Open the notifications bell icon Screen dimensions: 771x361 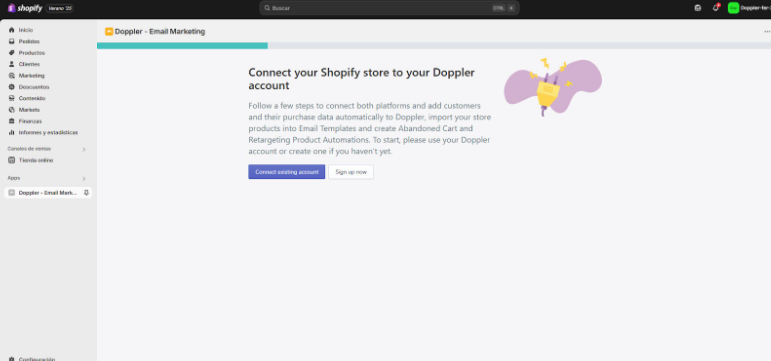715,8
